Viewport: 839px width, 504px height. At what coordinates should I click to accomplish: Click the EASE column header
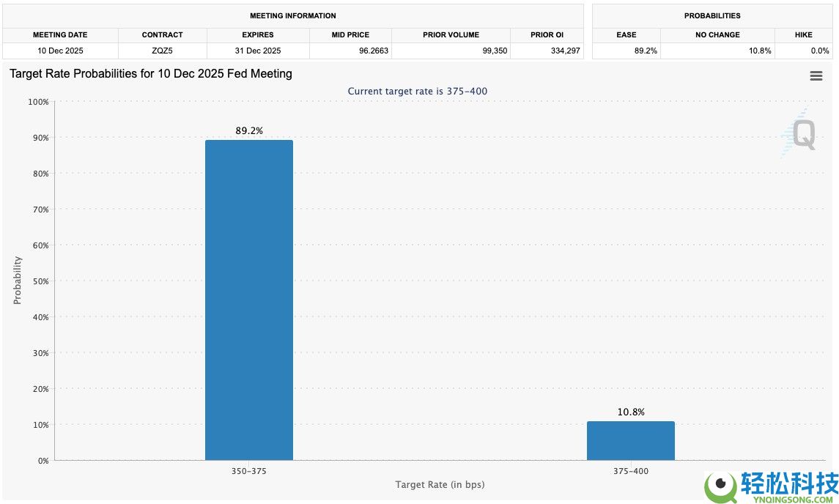(x=626, y=34)
